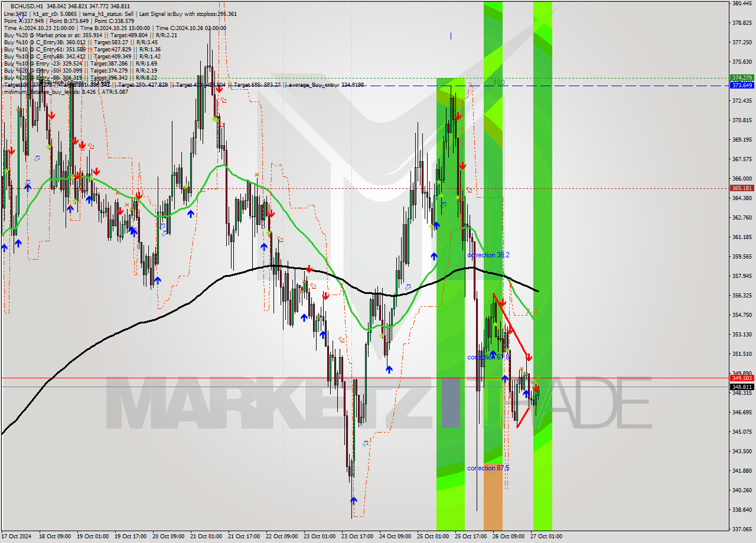Click the '23 Oct 01:00' time label
The width and height of the screenshot is (756, 543).
[x=319, y=537]
